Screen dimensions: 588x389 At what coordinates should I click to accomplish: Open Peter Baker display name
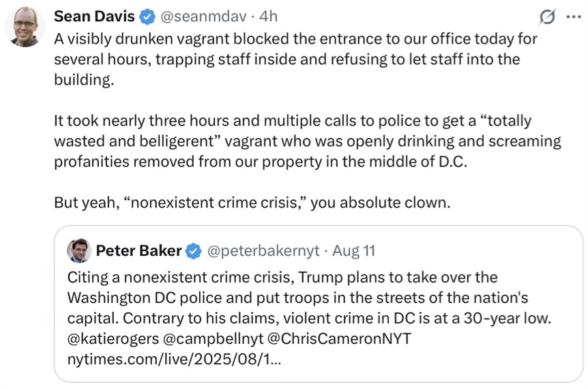point(138,250)
